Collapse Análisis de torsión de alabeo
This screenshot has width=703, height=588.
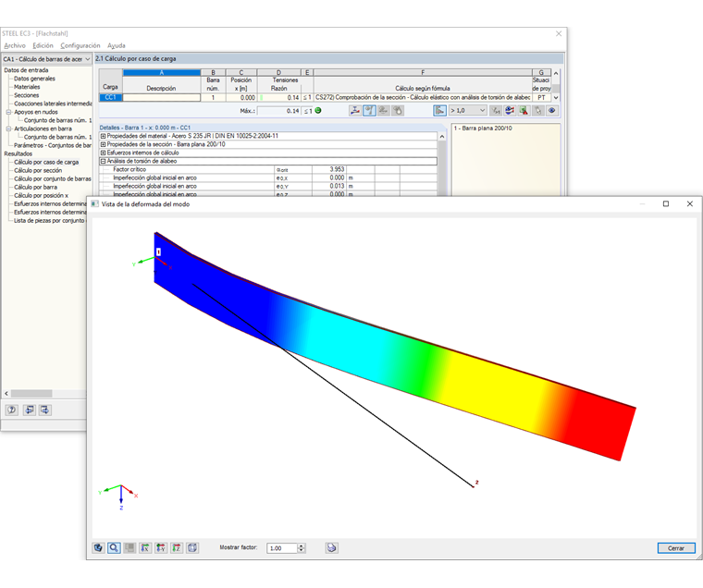pos(103,162)
